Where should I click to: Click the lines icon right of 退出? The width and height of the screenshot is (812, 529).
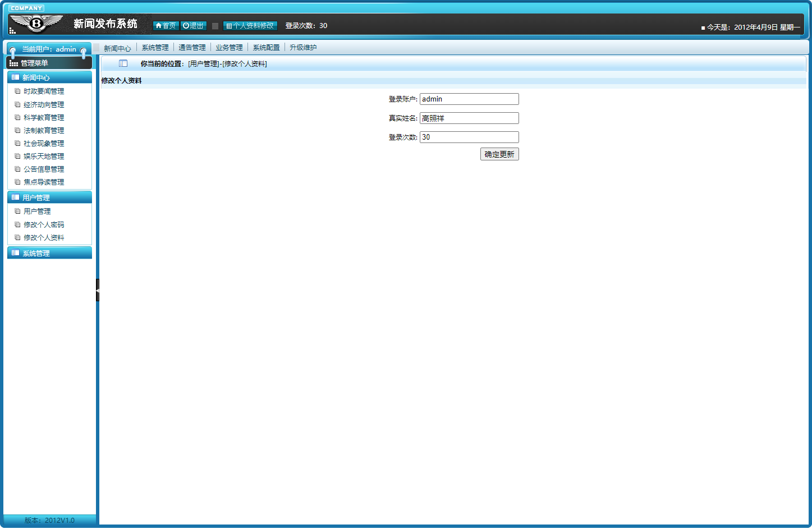click(215, 26)
